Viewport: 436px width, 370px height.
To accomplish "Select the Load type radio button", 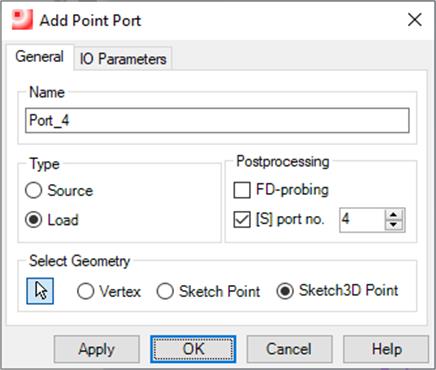I will [x=33, y=220].
